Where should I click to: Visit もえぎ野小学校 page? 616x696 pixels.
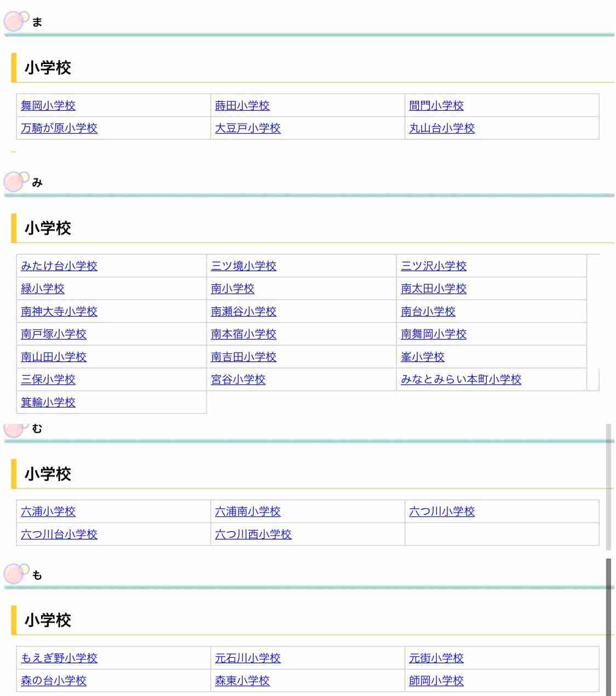[59, 658]
